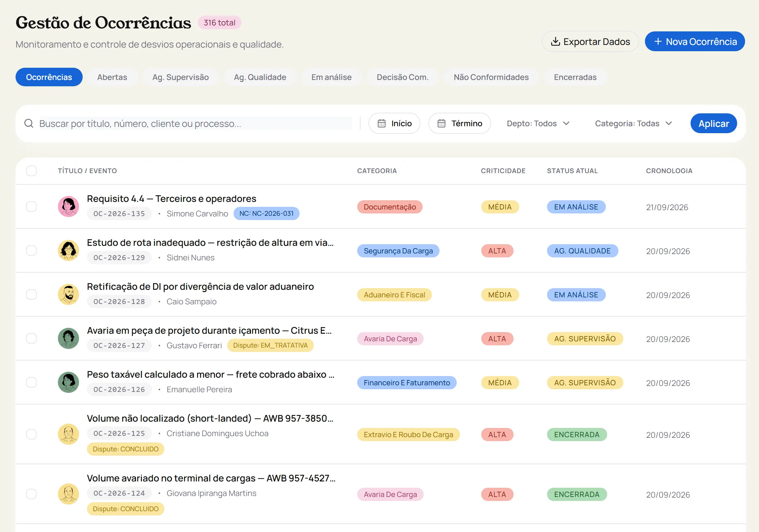The image size is (759, 532).
Task: Click the Segurança Da Carga category badge
Action: [x=398, y=251]
